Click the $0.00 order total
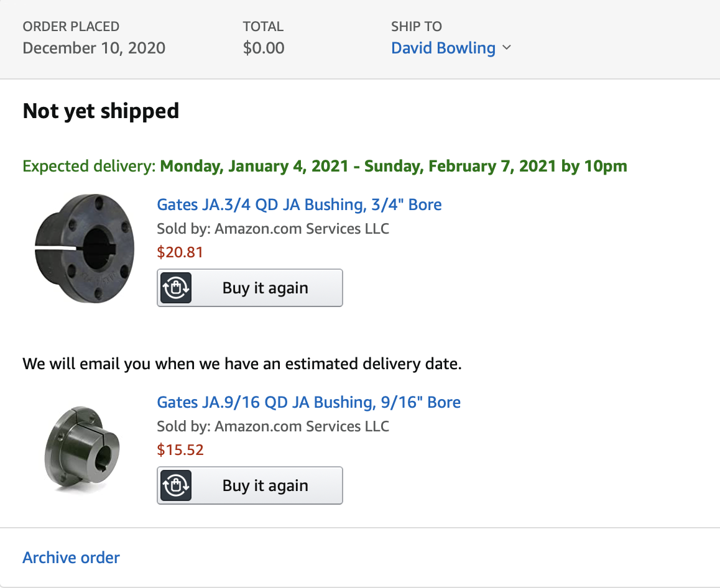 pos(264,48)
